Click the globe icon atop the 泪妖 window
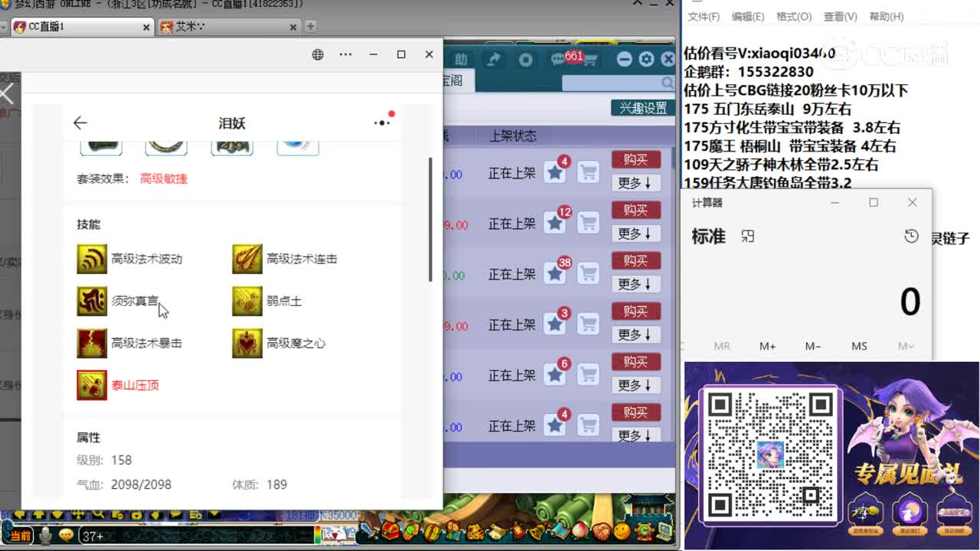This screenshot has height=551, width=980. point(317,54)
